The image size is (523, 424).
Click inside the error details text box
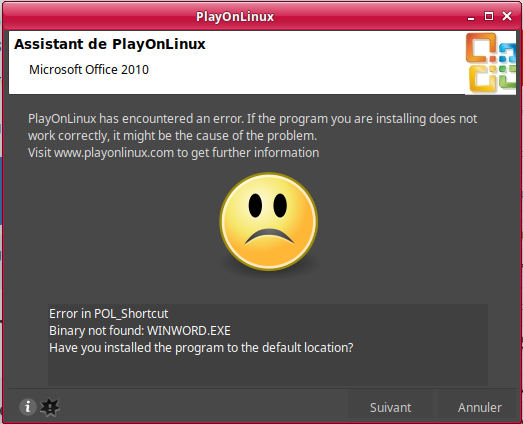(268, 345)
